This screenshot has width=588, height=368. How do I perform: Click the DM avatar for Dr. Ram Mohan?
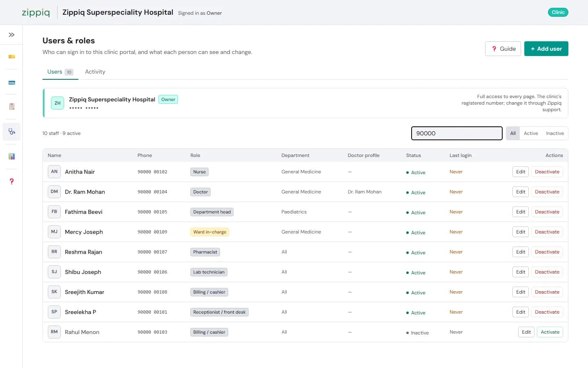click(x=54, y=192)
